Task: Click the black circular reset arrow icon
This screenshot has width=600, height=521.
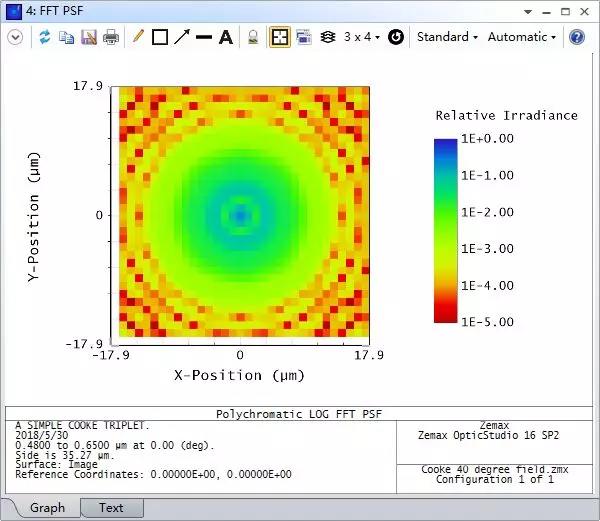Action: click(x=396, y=37)
